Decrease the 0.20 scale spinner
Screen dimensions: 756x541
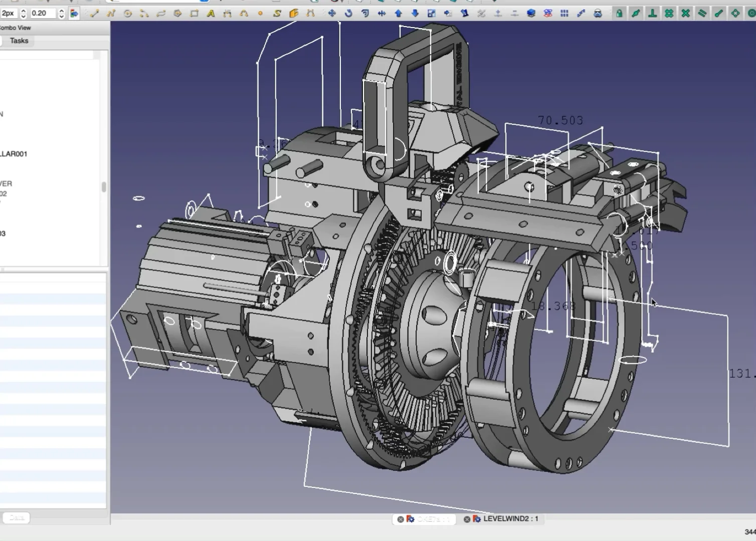pos(61,16)
